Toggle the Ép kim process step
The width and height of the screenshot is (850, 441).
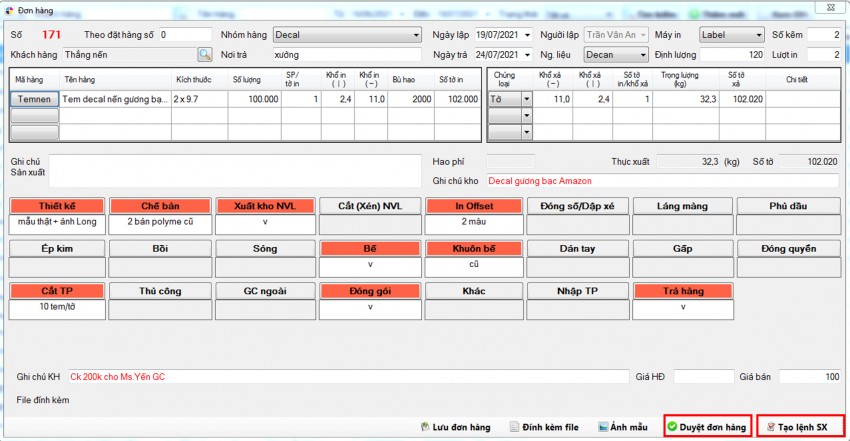tap(56, 247)
